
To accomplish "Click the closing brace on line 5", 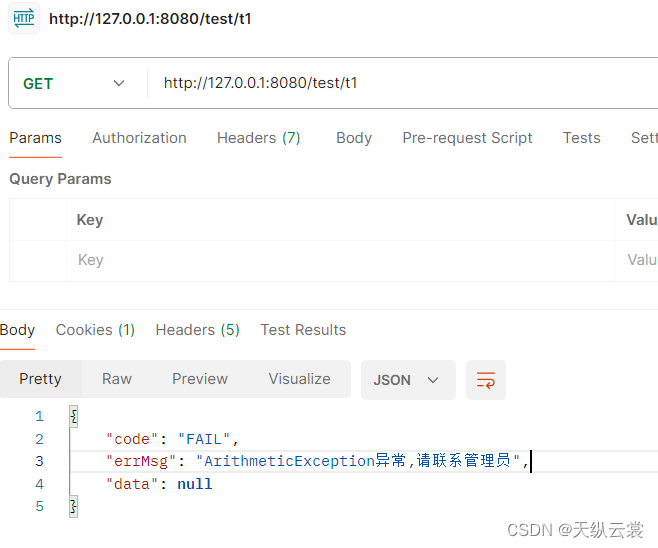I will [x=74, y=506].
